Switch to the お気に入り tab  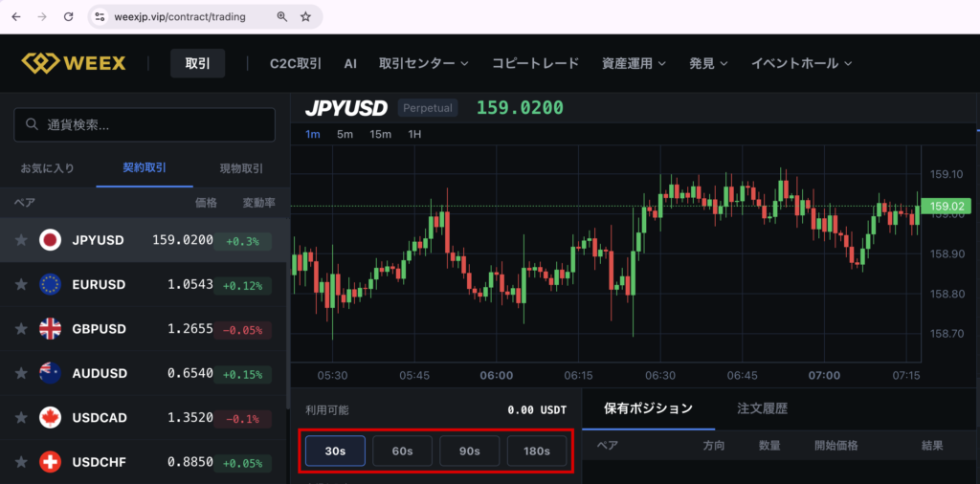click(48, 168)
